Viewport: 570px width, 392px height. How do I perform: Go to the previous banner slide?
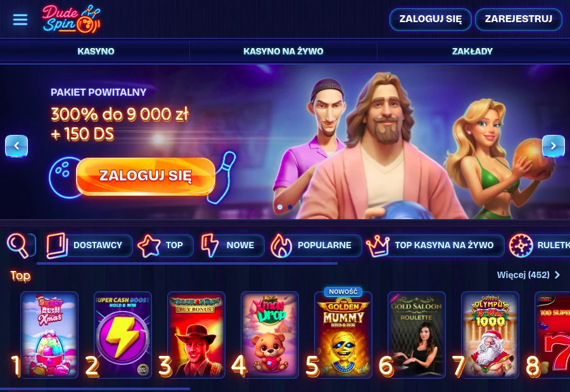(16, 146)
